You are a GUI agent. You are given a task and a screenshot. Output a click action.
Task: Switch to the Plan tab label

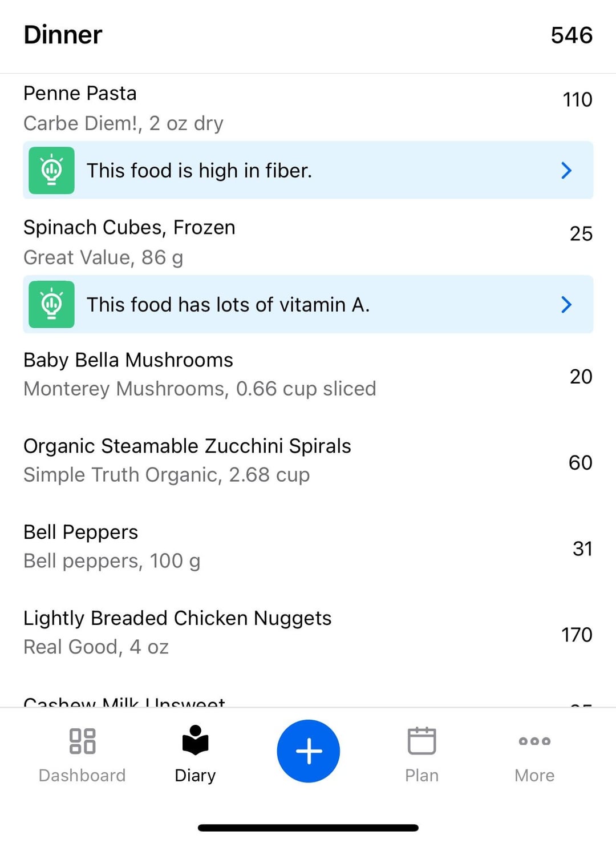point(422,775)
